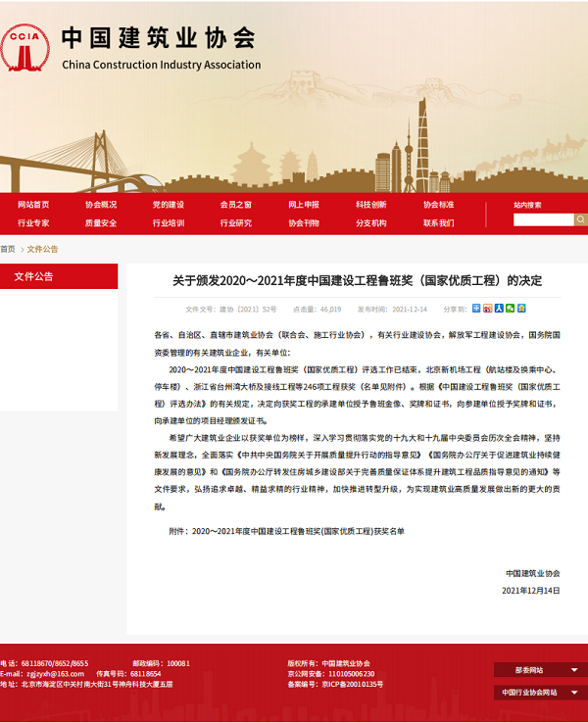588x723 pixels.
Task: Click the search magnifier icon button
Action: pos(580,220)
